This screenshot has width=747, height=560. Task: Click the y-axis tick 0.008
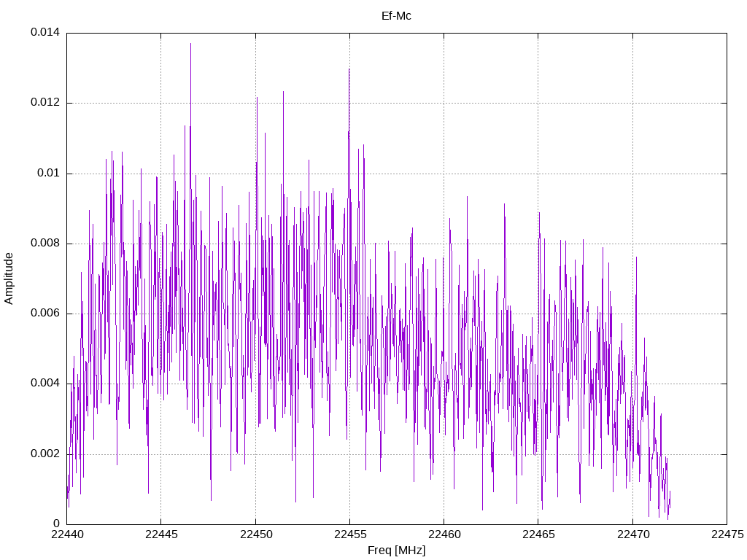point(45,243)
